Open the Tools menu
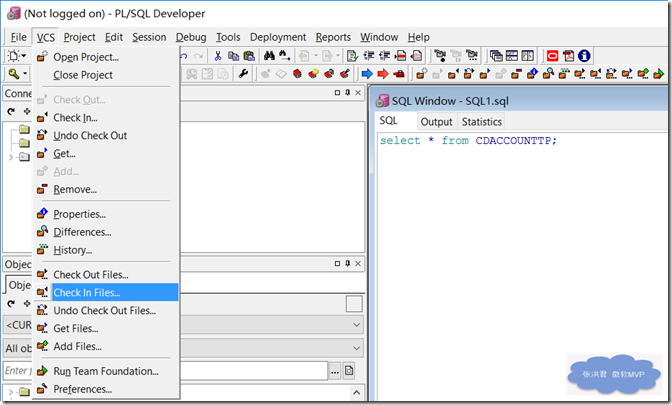672x405 pixels. point(228,37)
